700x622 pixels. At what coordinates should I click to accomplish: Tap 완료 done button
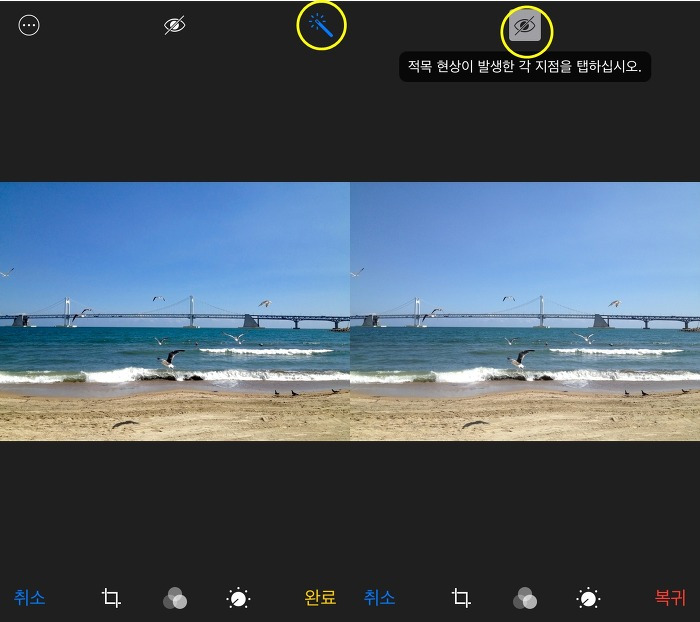320,597
